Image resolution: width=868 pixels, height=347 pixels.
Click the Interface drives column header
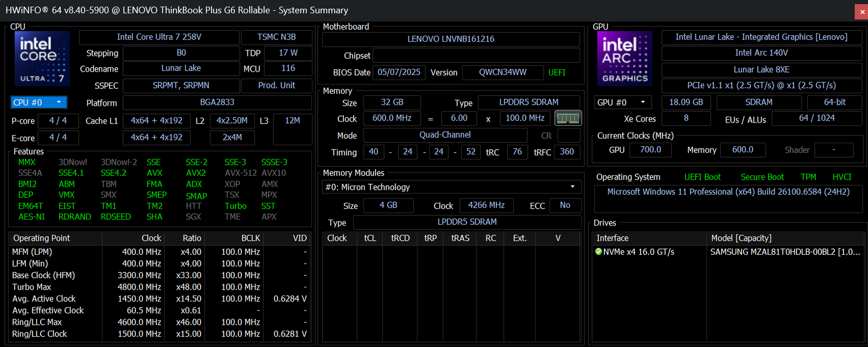pyautogui.click(x=612, y=238)
